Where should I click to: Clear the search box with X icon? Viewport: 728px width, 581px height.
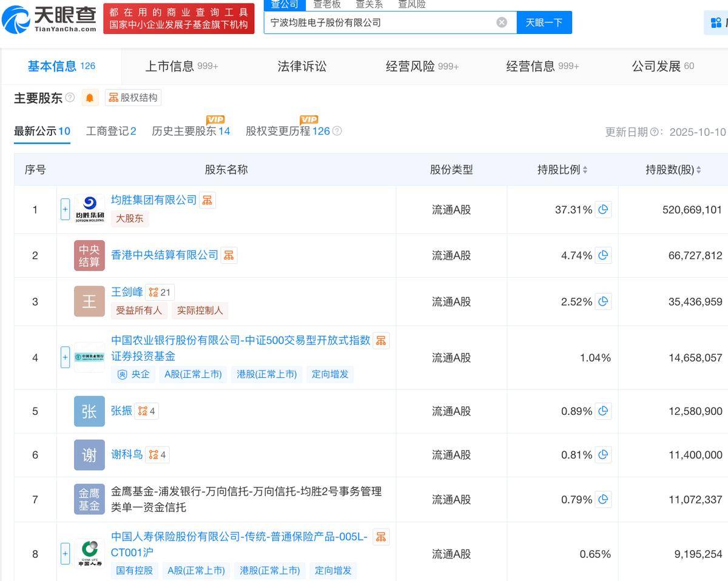tap(502, 22)
